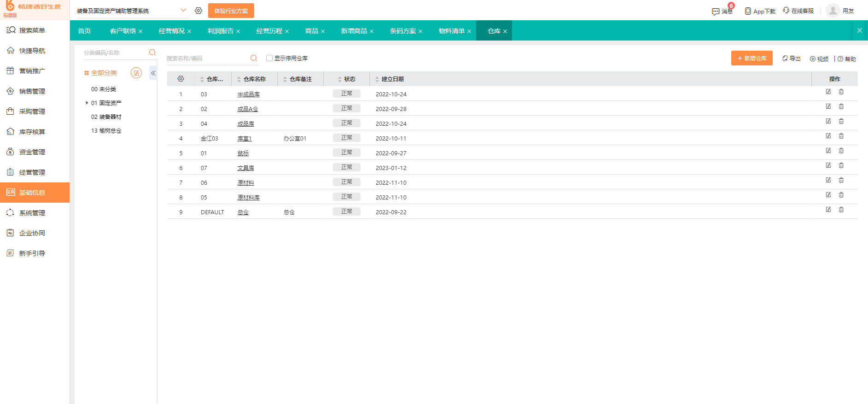Sort by 仓库名称 column
The width and height of the screenshot is (868, 404).
[x=239, y=79]
